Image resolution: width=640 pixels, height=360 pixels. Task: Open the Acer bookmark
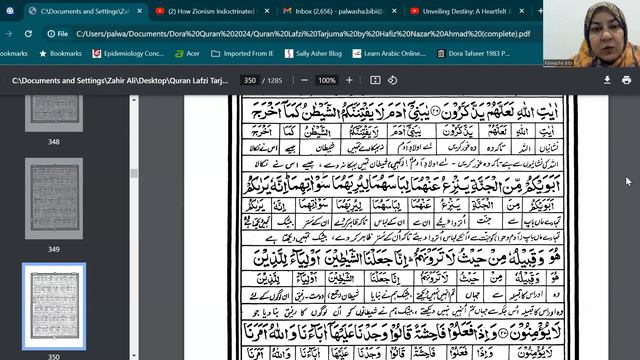click(x=187, y=53)
